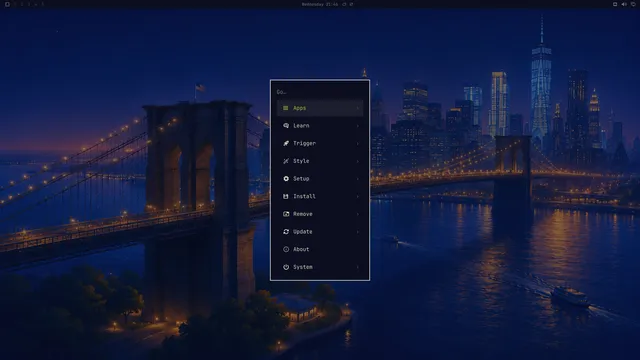Expand the Setup row chevron
Screen dimensions: 640x360
(358, 179)
